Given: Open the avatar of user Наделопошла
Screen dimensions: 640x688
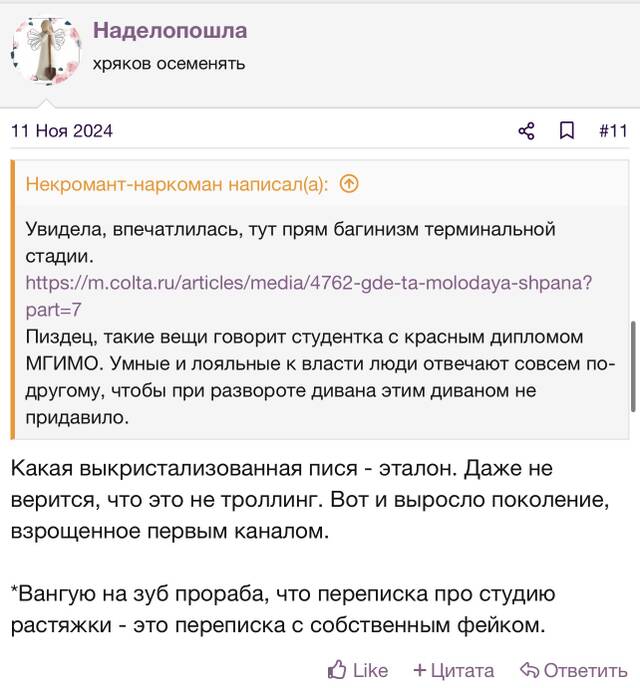Looking at the screenshot, I should coord(46,51).
